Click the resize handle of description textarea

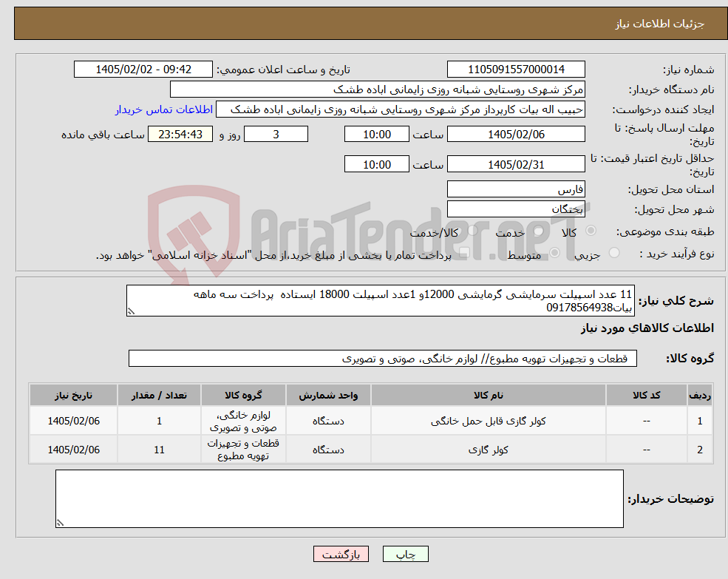coord(131,312)
